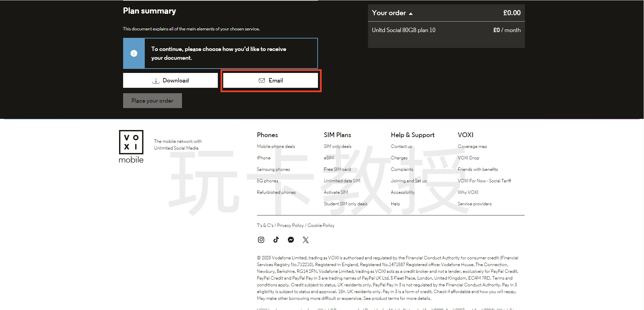Choose Email to receive the document
Screen dimensions: 644x310
pyautogui.click(x=271, y=80)
